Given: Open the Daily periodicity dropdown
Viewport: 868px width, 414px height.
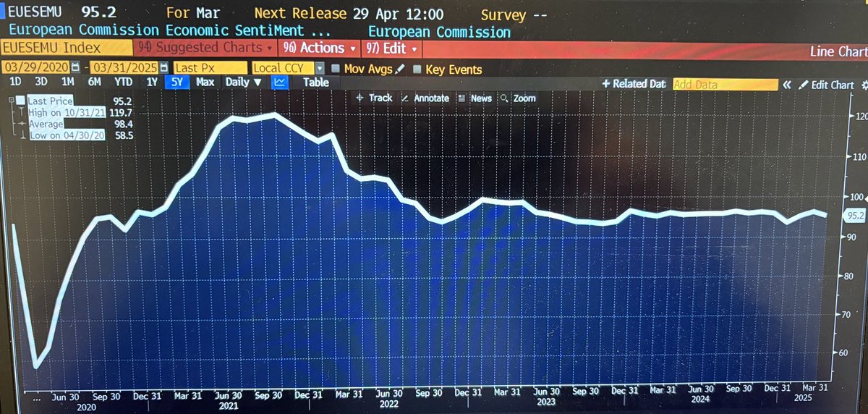Looking at the screenshot, I should 243,82.
